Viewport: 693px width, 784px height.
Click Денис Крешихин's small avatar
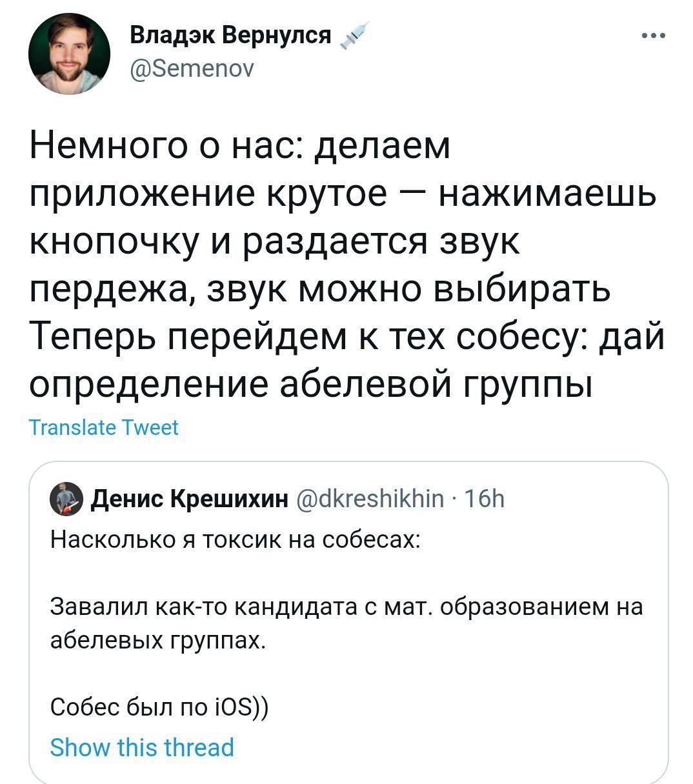pos(66,499)
